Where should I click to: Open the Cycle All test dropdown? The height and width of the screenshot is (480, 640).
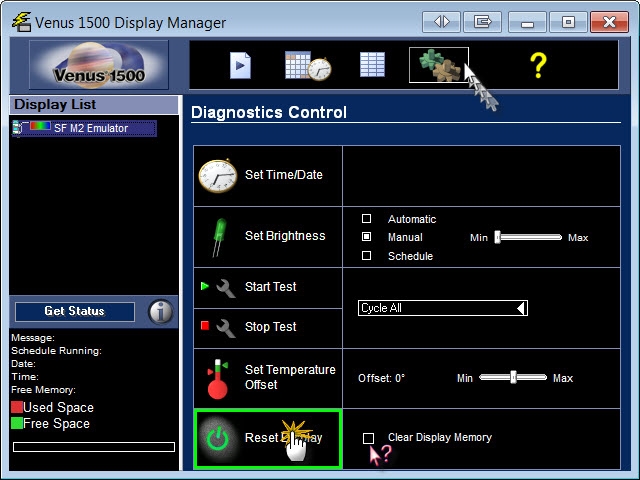tap(443, 308)
